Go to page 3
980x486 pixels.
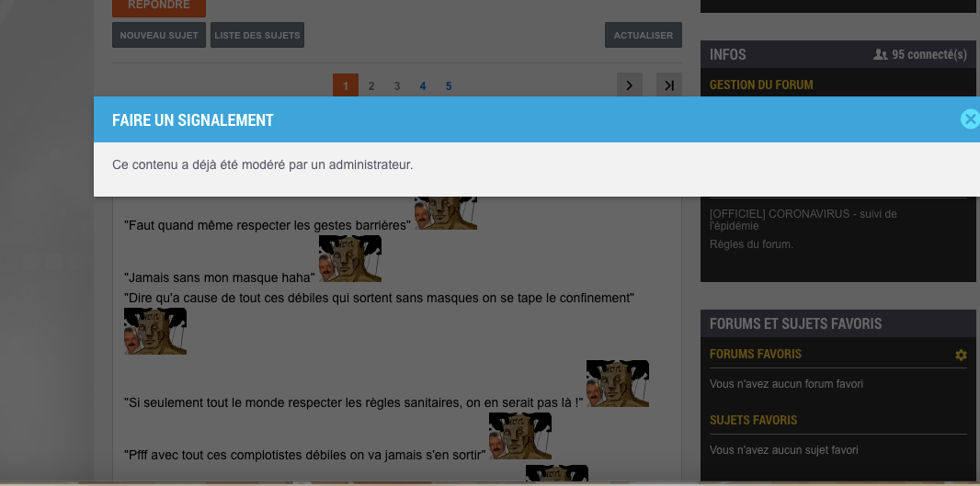pyautogui.click(x=397, y=86)
